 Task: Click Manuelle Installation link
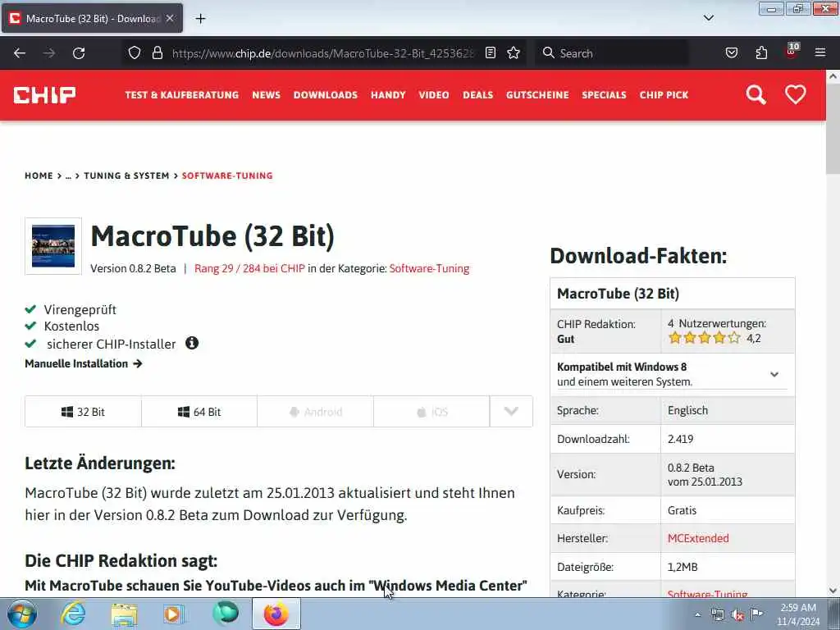click(83, 363)
